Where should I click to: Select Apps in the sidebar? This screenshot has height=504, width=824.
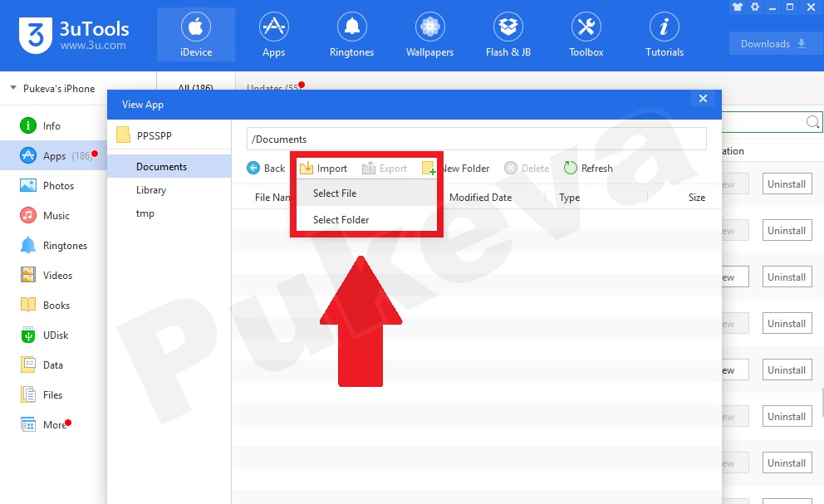point(52,155)
